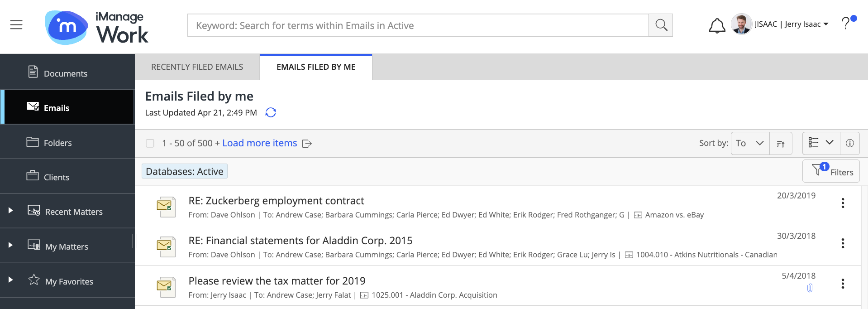Open the help question mark icon
The height and width of the screenshot is (309, 868).
pos(846,23)
